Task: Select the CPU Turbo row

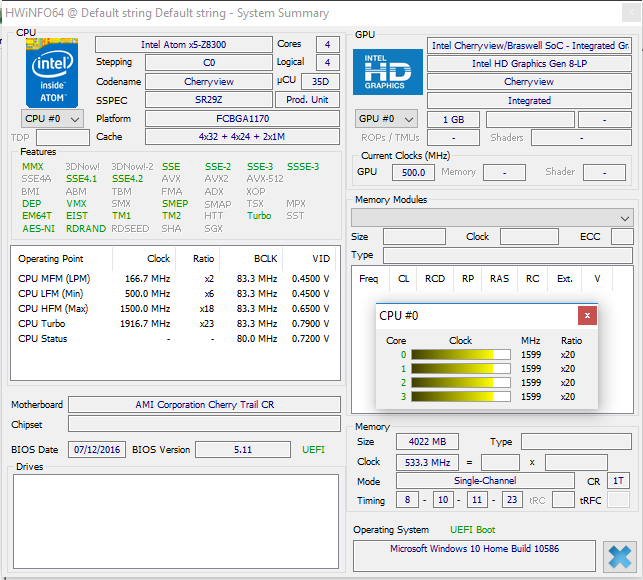Action: coord(174,324)
